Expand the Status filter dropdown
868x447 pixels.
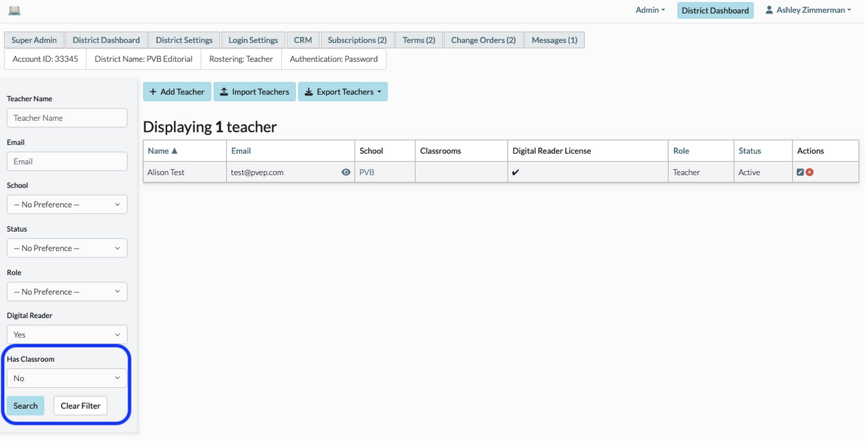point(67,248)
